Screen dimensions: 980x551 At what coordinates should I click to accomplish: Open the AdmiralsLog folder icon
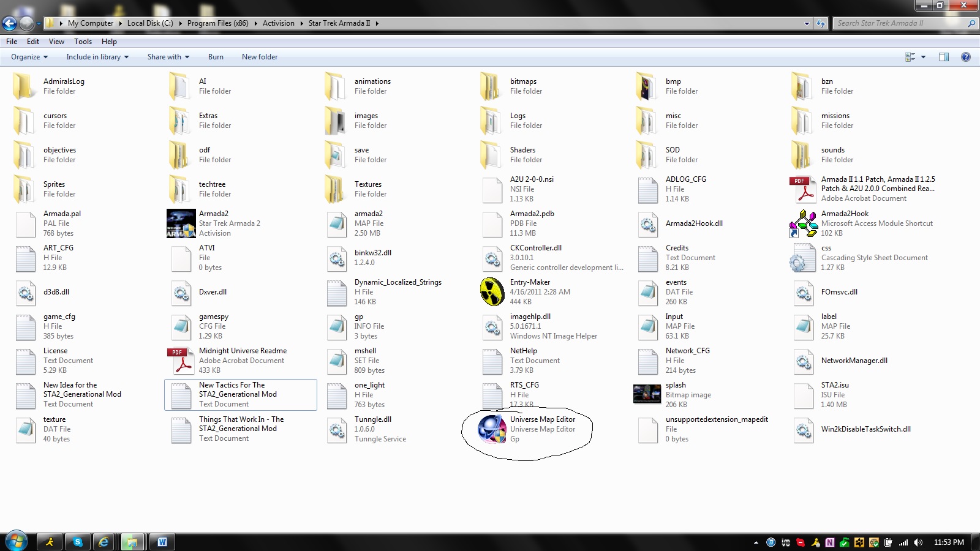pos(24,86)
